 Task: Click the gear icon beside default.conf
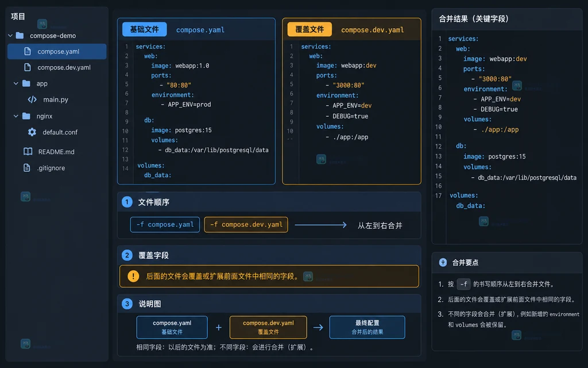tap(32, 132)
